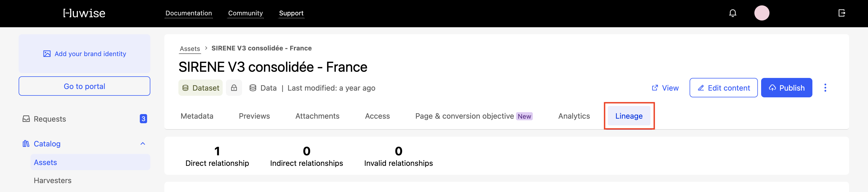
Task: Switch to the Previews tab
Action: (x=254, y=116)
